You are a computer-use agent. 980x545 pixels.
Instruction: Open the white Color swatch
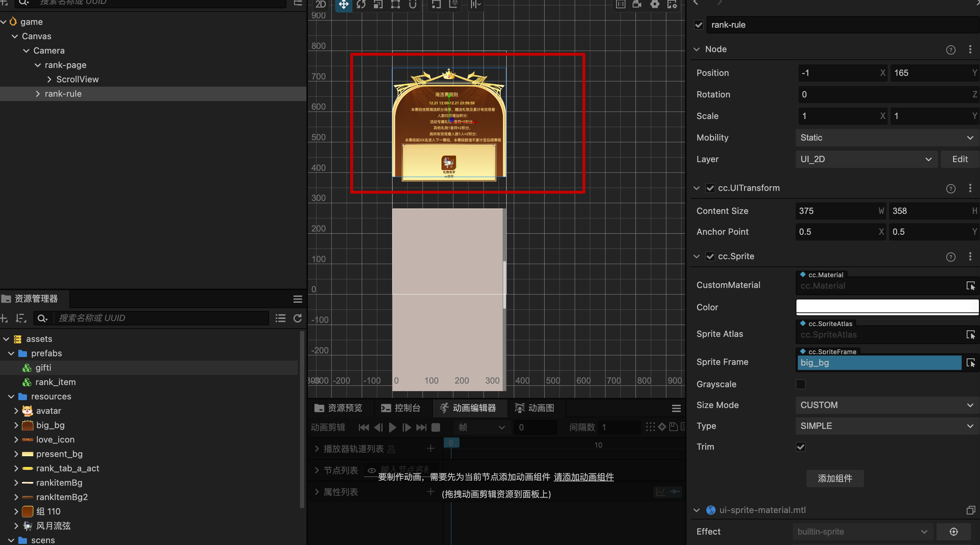pos(886,307)
